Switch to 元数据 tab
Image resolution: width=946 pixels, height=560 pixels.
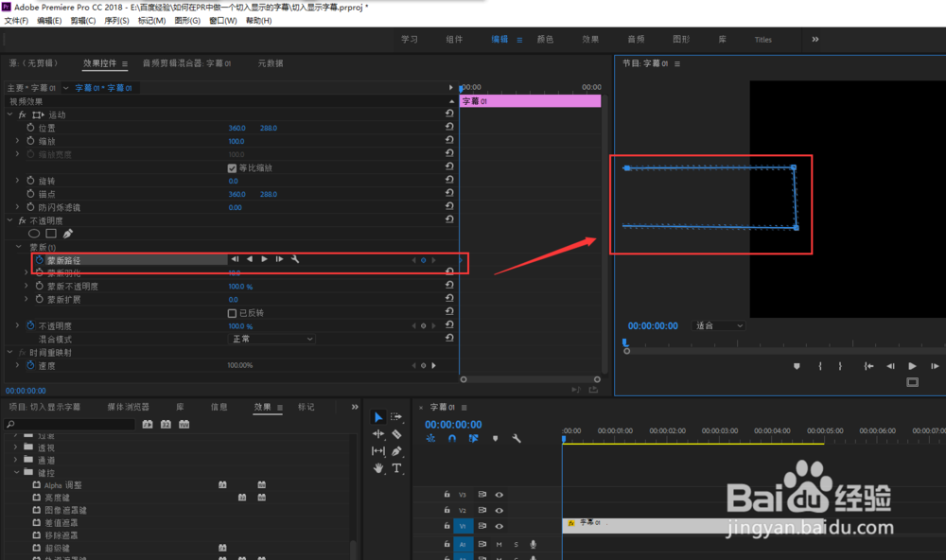tap(271, 62)
